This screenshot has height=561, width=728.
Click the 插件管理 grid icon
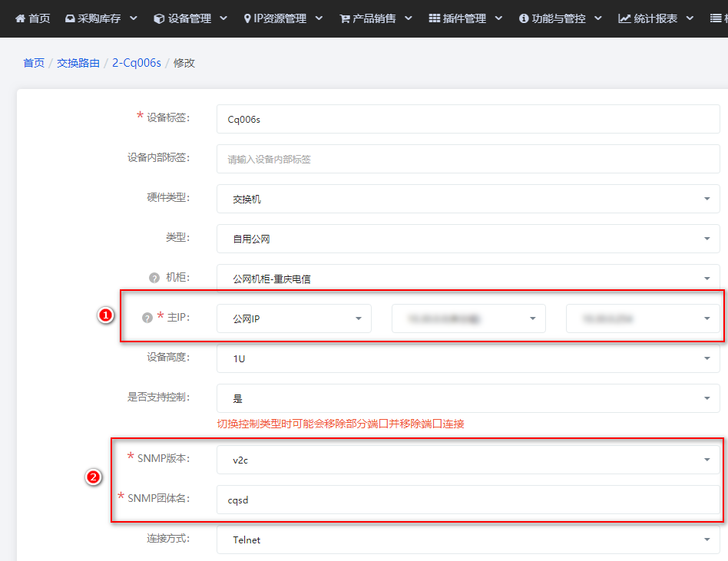click(x=434, y=18)
